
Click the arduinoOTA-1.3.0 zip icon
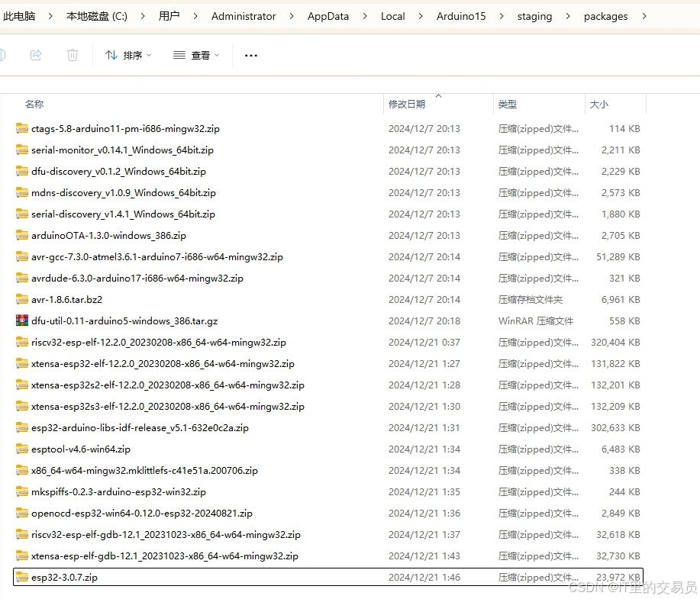tap(22, 235)
